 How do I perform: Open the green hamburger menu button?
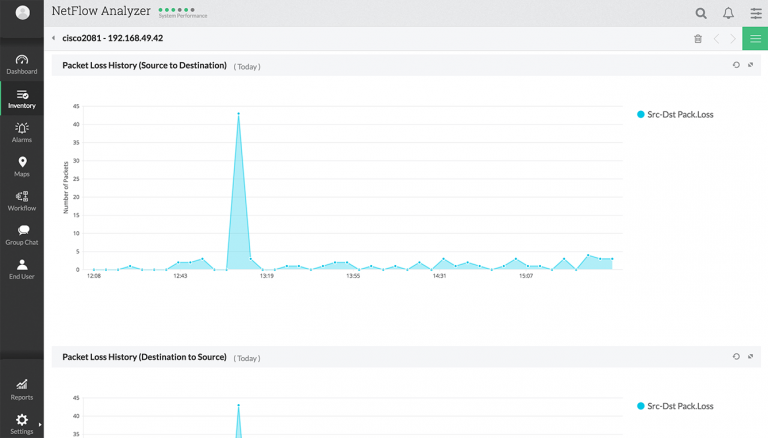point(755,39)
